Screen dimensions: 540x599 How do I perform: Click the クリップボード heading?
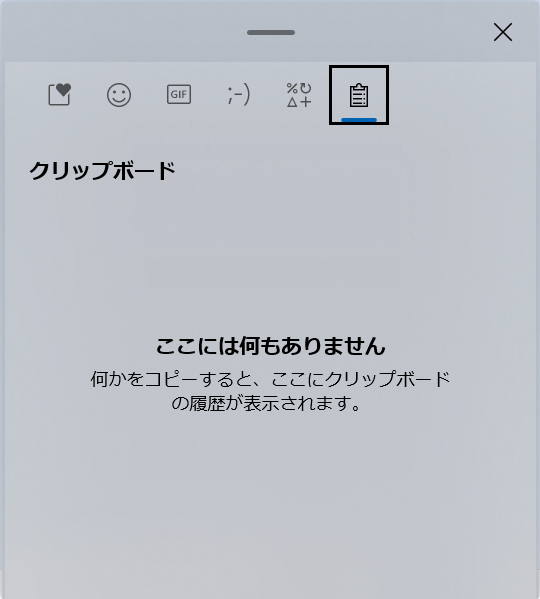coord(102,170)
